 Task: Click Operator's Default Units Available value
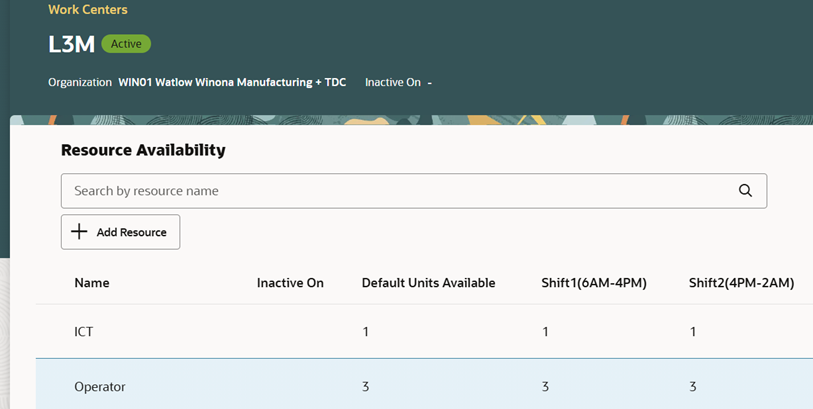[x=366, y=386]
